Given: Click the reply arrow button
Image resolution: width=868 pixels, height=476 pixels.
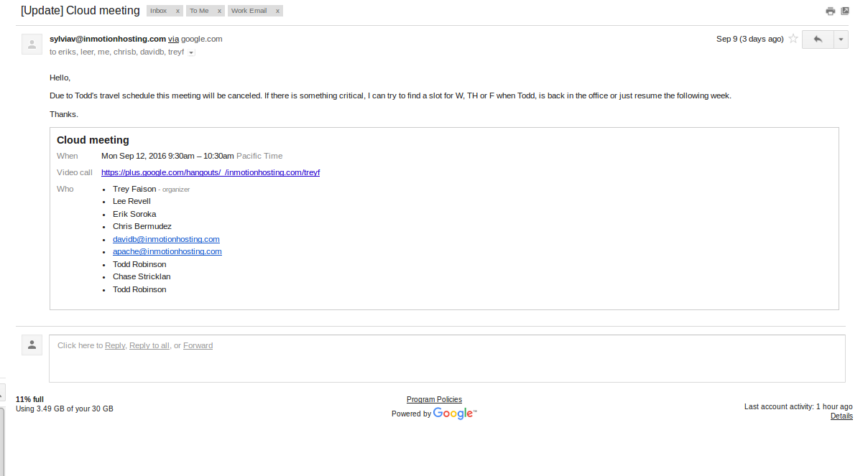Looking at the screenshot, I should 818,39.
